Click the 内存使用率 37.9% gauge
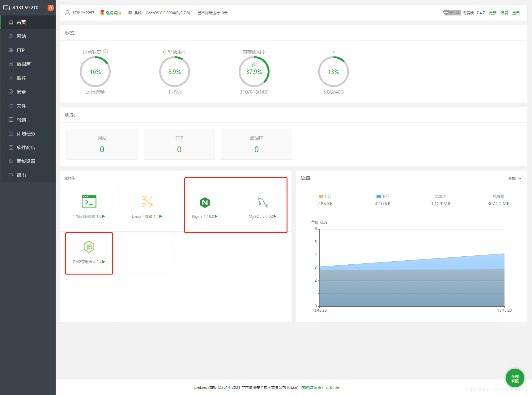This screenshot has height=395, width=532. (x=254, y=72)
